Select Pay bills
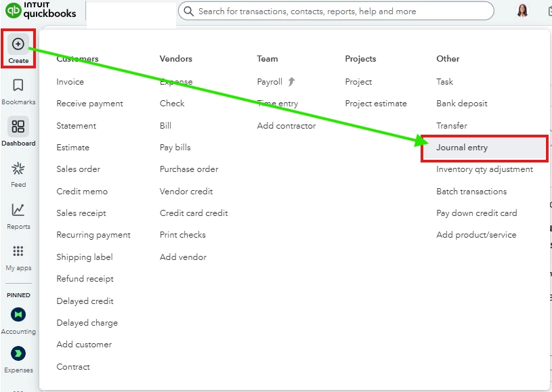 (175, 148)
